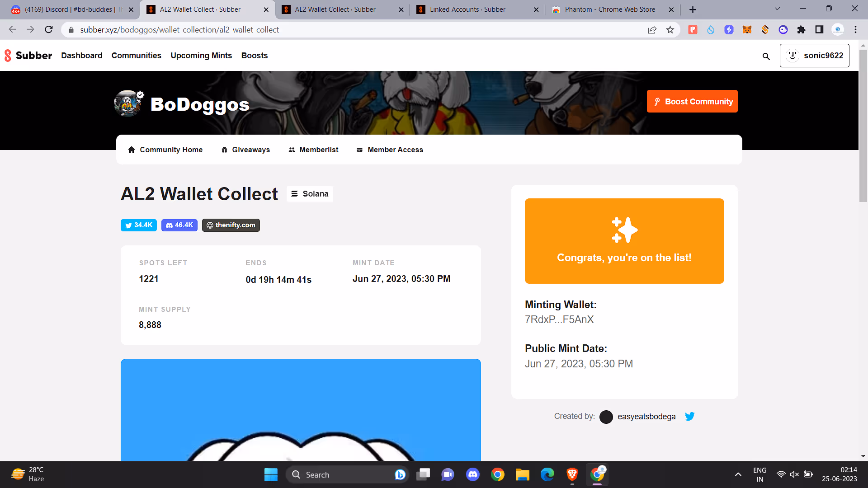Click the orange Congrats list banner
This screenshot has width=868, height=488.
[624, 241]
